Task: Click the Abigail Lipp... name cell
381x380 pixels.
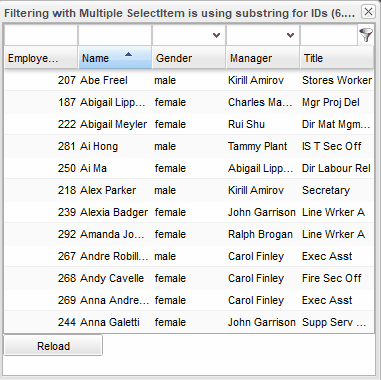Action: (x=115, y=102)
